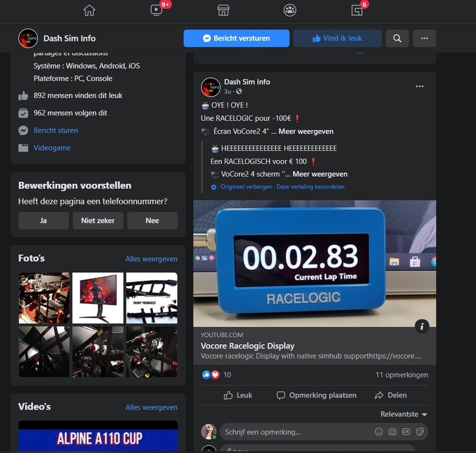476x453 pixels.
Task: Click Bericht versturen button
Action: (x=236, y=38)
